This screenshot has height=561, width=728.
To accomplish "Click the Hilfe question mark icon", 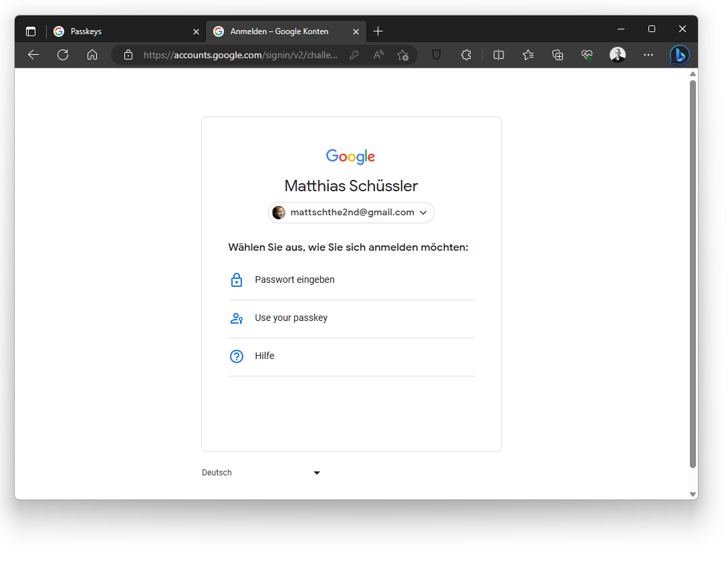I will click(x=237, y=356).
